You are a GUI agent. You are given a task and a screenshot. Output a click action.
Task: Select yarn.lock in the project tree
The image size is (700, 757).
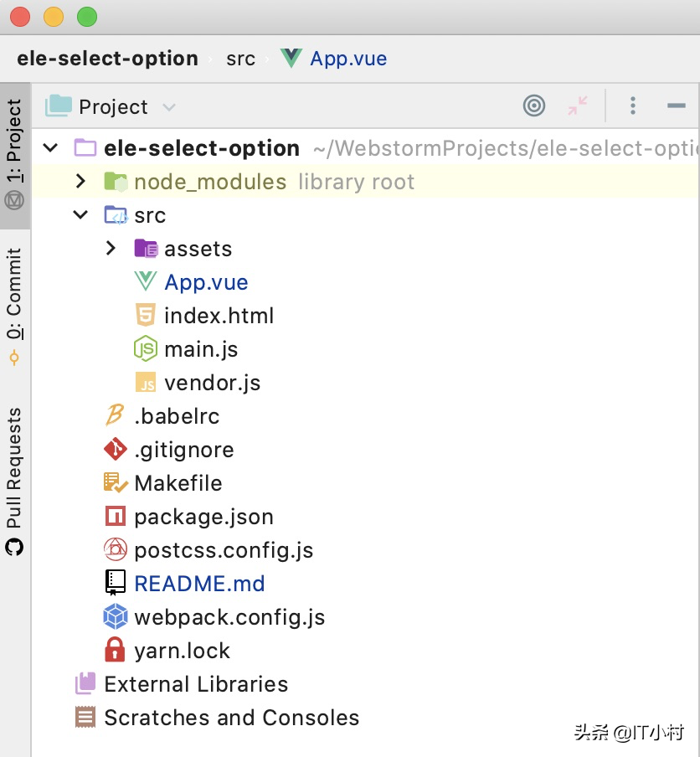182,651
